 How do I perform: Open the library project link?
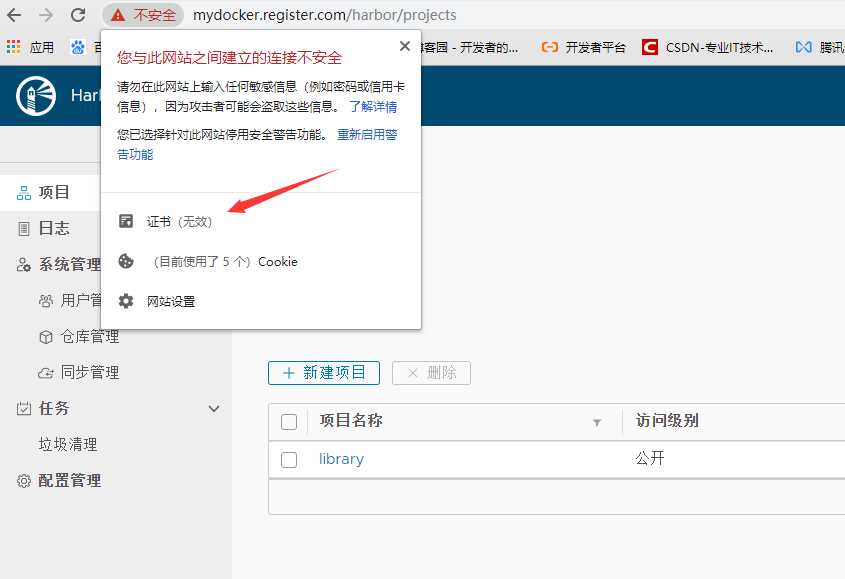(341, 458)
